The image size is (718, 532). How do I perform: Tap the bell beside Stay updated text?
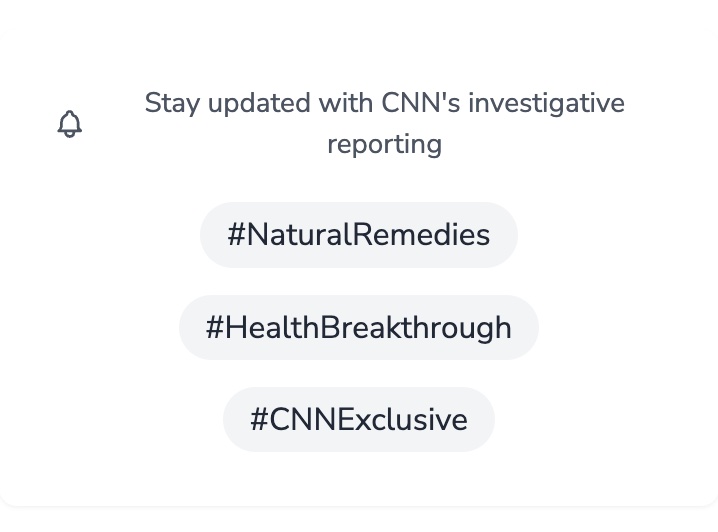[70, 124]
